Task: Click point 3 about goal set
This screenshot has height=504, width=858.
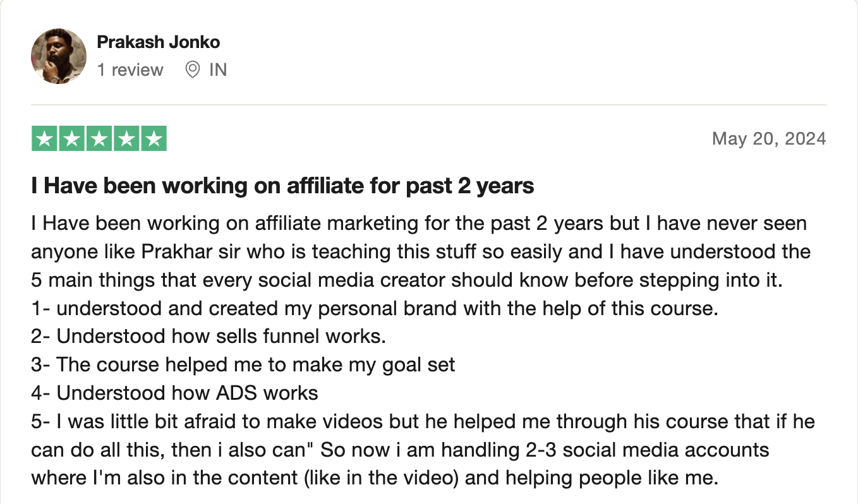Action: (x=243, y=364)
